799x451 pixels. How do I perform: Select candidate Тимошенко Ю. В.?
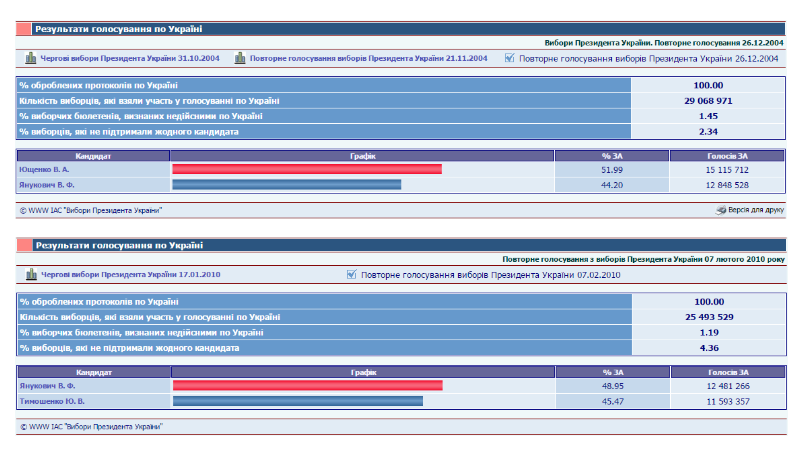[x=47, y=401]
